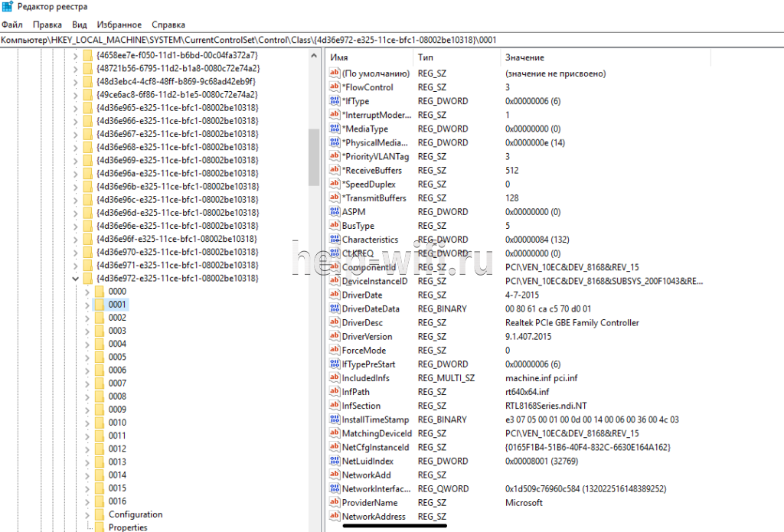Click the folder icon for key 0005
The width and height of the screenshot is (784, 532).
coord(99,357)
